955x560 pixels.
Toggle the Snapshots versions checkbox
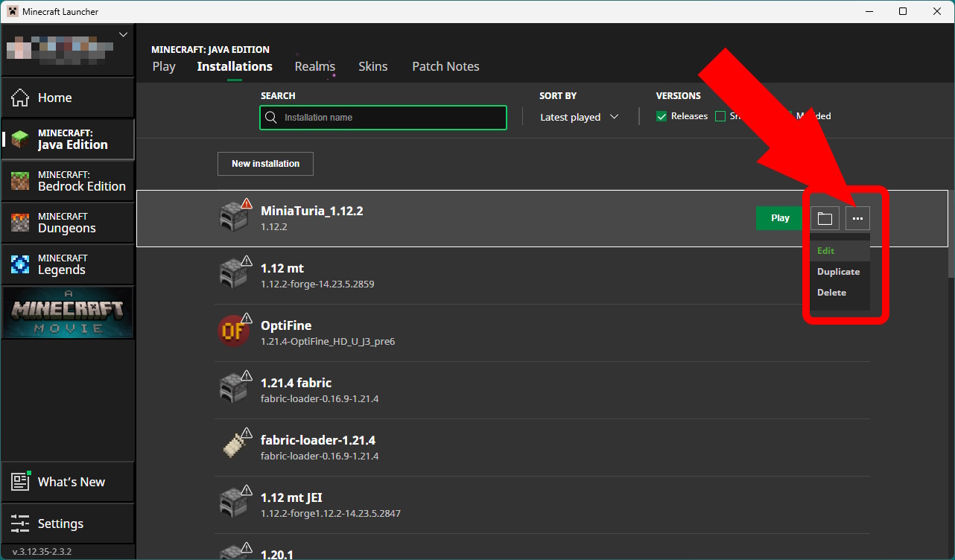[720, 116]
